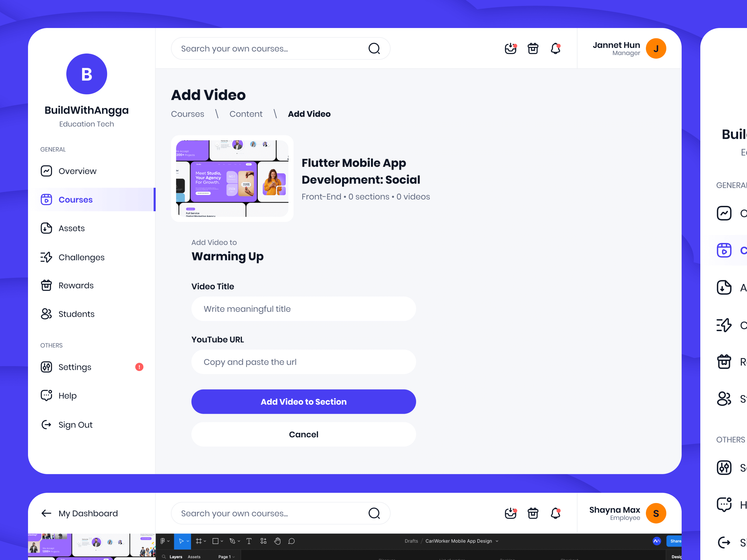This screenshot has height=560, width=747.
Task: Click the Figma user avatar beside Share
Action: click(x=657, y=541)
